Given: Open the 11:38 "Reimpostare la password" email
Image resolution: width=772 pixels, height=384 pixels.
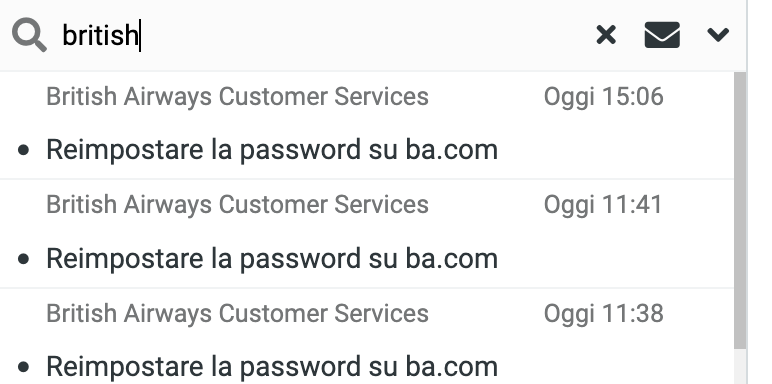Looking at the screenshot, I should click(x=272, y=367).
